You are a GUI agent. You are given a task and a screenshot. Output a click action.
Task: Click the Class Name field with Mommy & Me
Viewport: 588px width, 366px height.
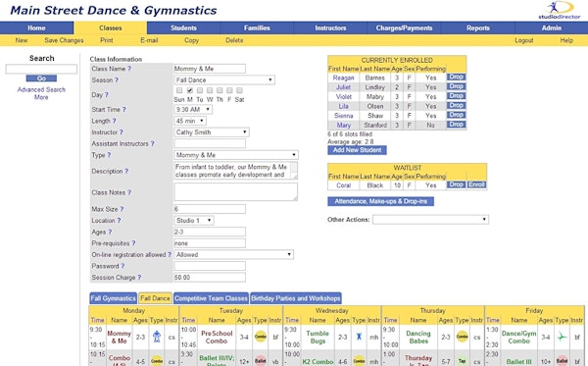click(x=210, y=69)
